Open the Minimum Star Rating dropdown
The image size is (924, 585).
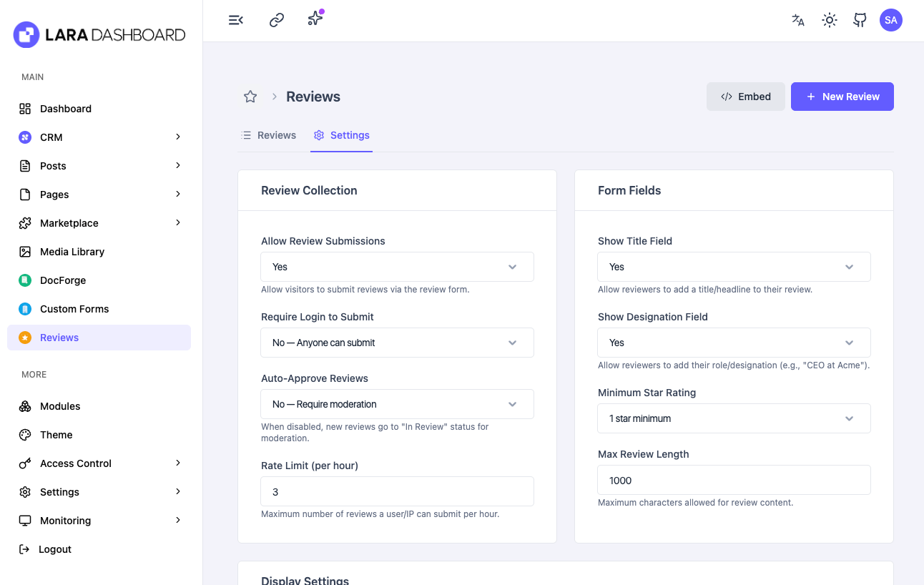pos(734,418)
